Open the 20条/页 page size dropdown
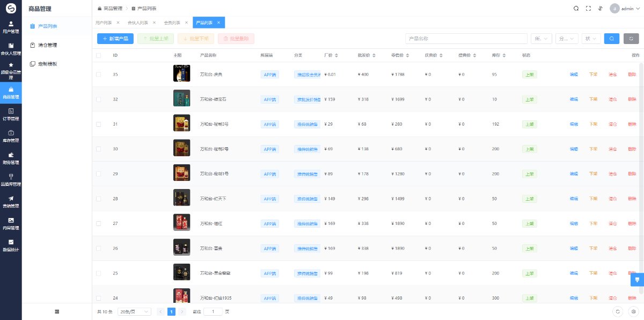This screenshot has height=320, width=644. [134, 311]
